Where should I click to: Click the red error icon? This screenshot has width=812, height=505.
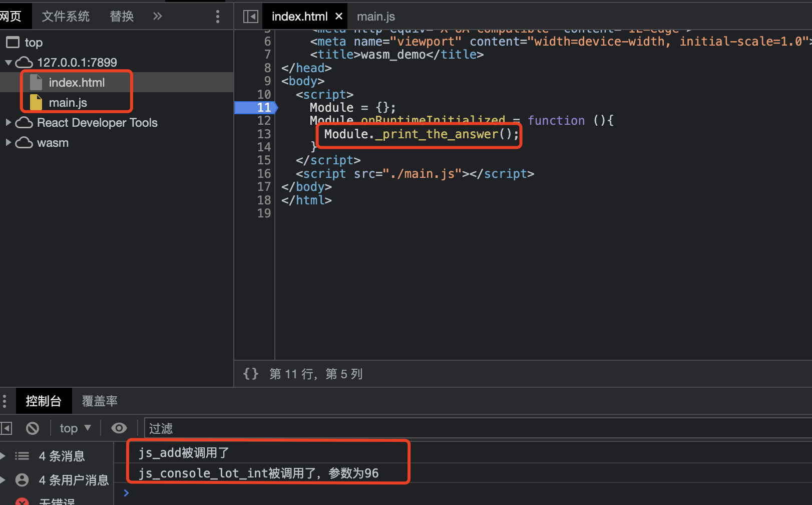pyautogui.click(x=22, y=501)
